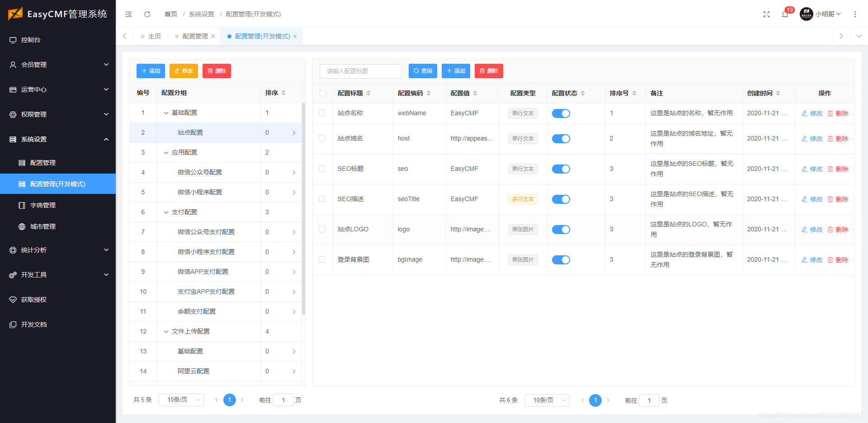
Task: Check the SEO标题 row checkbox
Action: (322, 169)
